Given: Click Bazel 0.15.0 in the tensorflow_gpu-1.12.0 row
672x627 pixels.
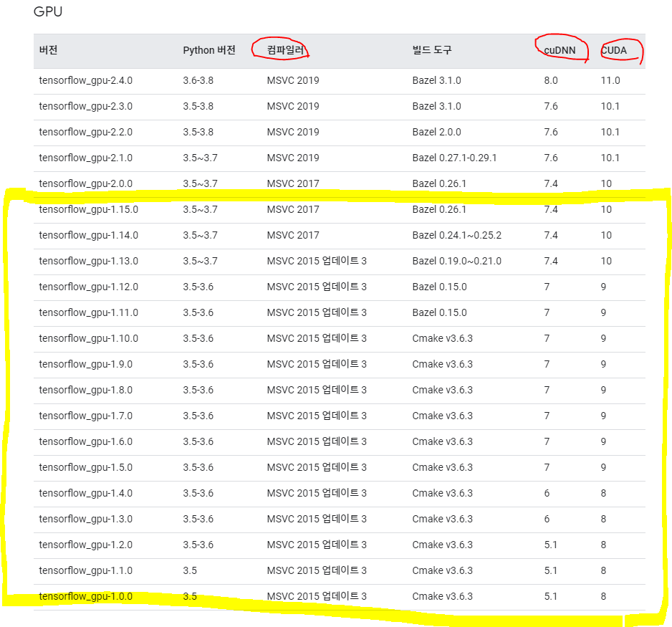Looking at the screenshot, I should (x=439, y=287).
